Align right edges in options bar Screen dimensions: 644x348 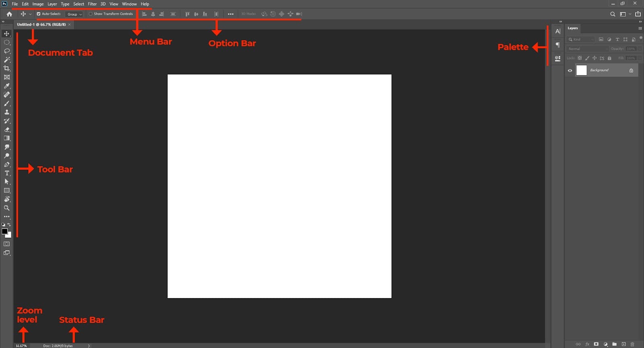click(161, 14)
